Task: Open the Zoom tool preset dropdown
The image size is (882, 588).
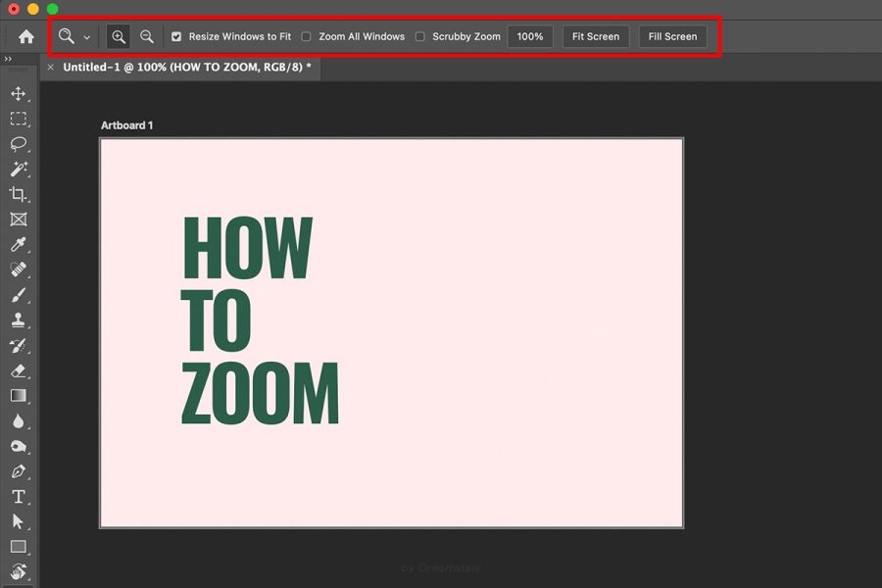Action: tap(87, 36)
